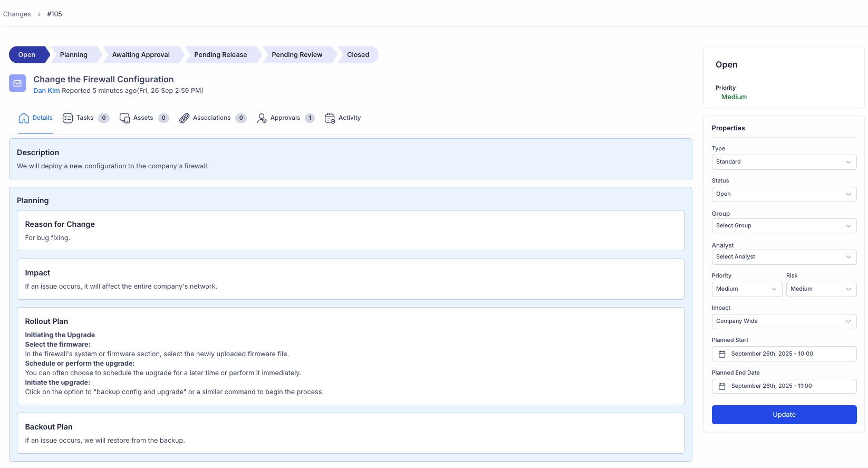This screenshot has height=468, width=868.
Task: Click calendar icon in Planned End Date
Action: (x=722, y=386)
